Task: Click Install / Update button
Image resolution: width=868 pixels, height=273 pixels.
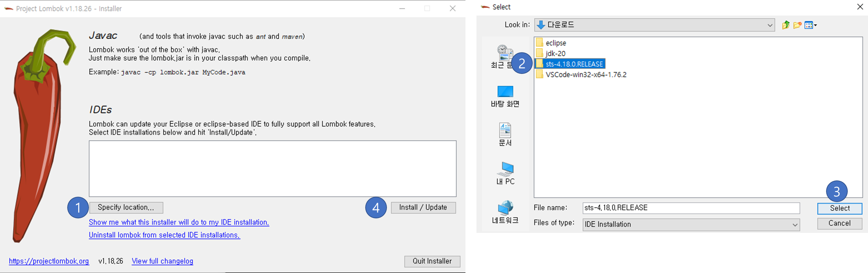Action: (423, 208)
